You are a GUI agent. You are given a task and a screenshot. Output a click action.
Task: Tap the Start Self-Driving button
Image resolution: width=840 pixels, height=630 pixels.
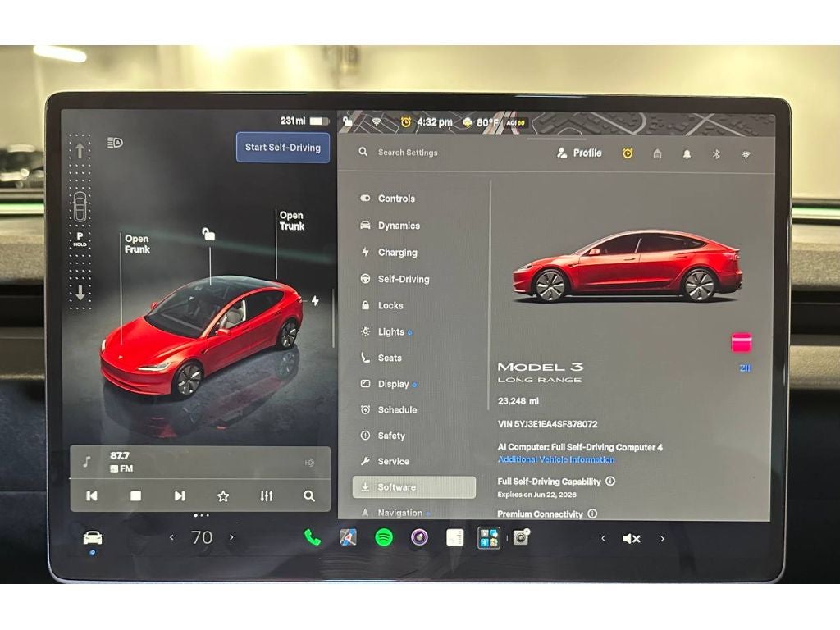[x=283, y=148]
